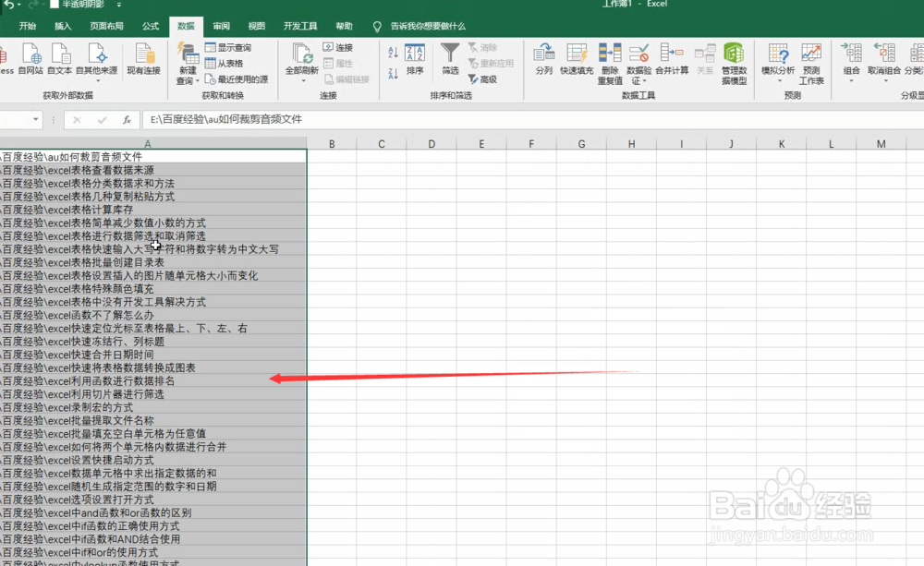This screenshot has width=924, height=566.
Task: Switch to the 公式 (Formulas) tab
Action: [151, 26]
